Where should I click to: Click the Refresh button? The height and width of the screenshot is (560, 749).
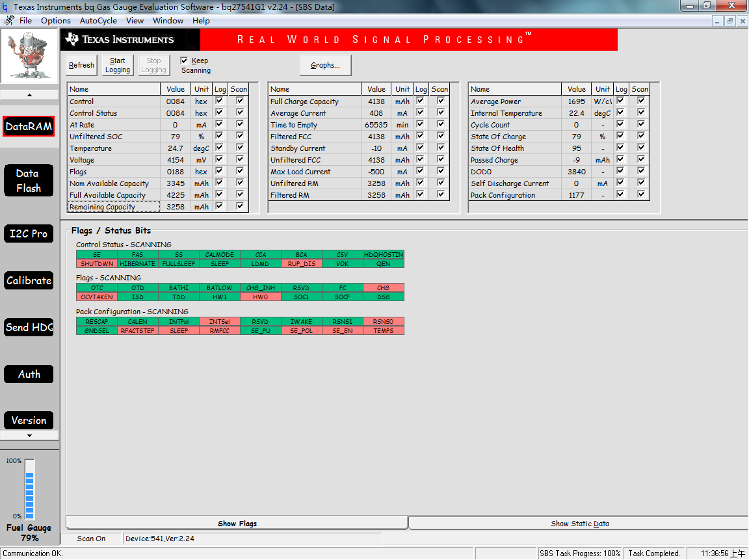81,65
